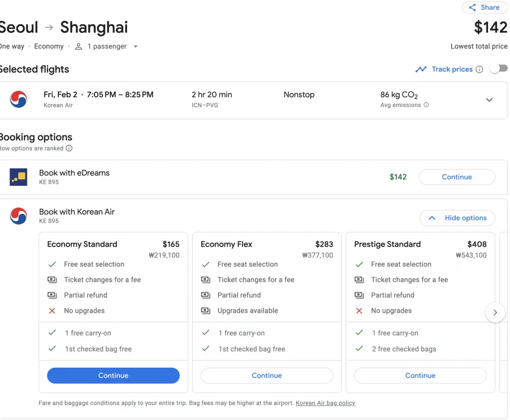Click Prestige Standard 2 free checked bags checkmark

359,348
